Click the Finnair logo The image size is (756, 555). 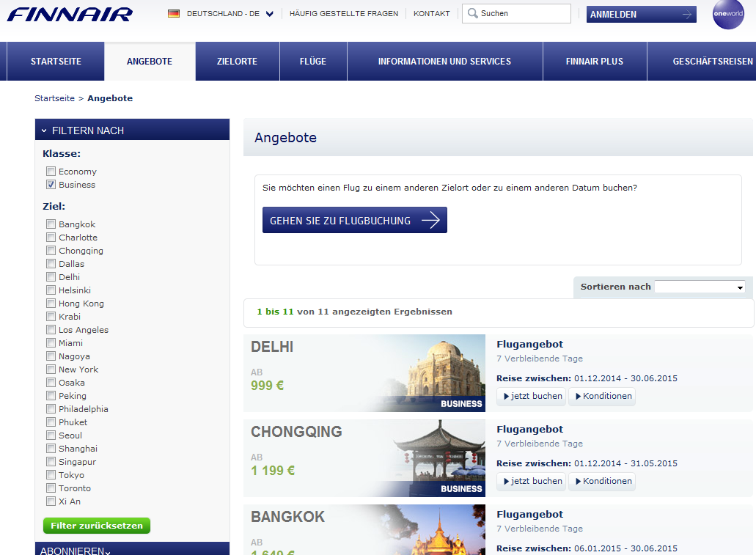(70, 13)
